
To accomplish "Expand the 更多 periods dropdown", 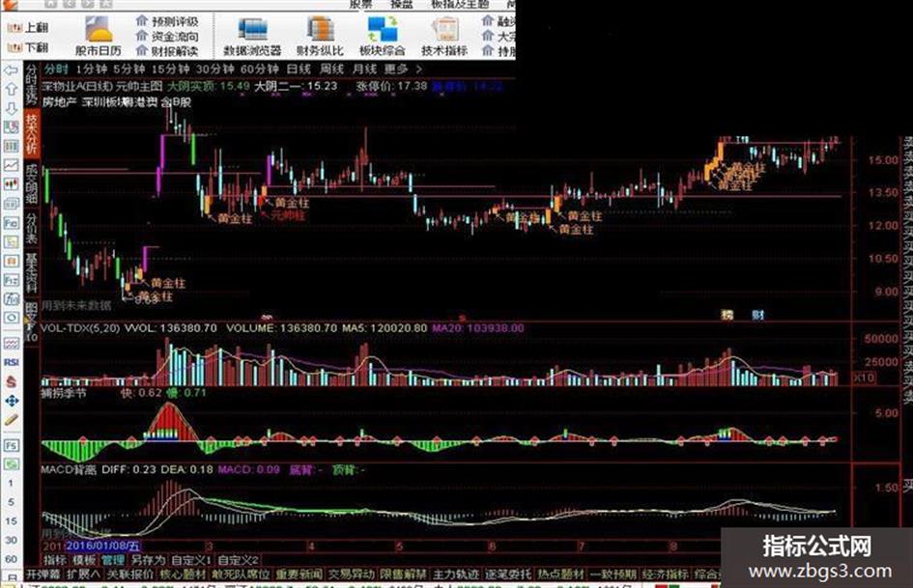I will (x=402, y=70).
